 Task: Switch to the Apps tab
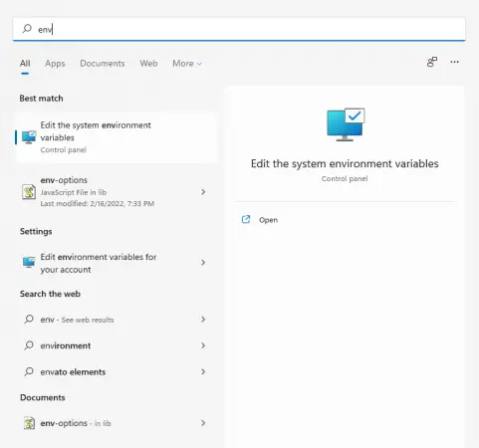(x=55, y=64)
